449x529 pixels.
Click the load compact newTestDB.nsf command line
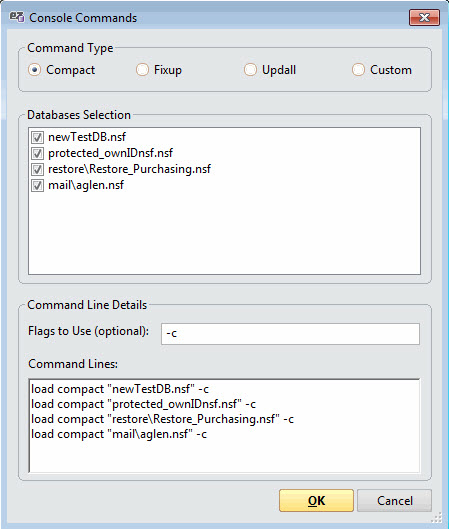[x=120, y=389]
